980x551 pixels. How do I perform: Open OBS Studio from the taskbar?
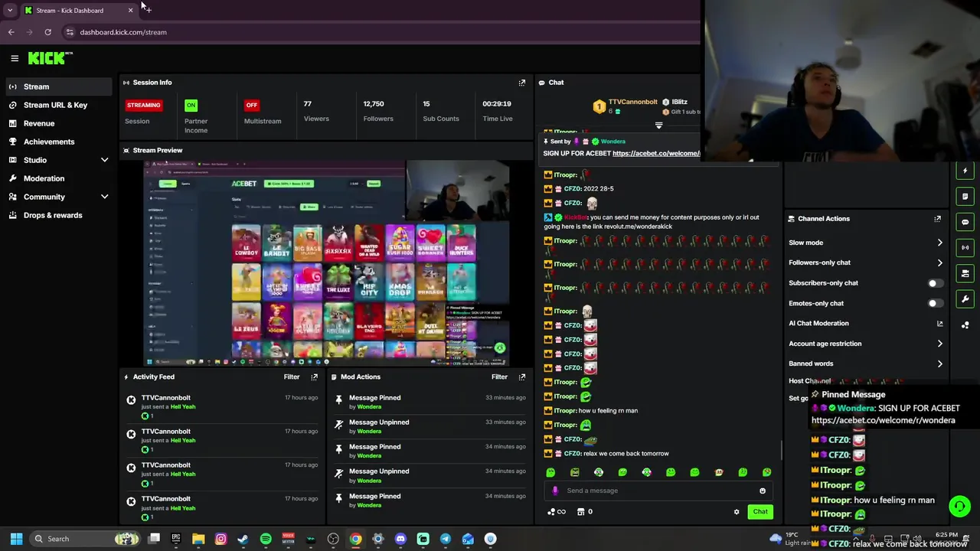point(333,539)
